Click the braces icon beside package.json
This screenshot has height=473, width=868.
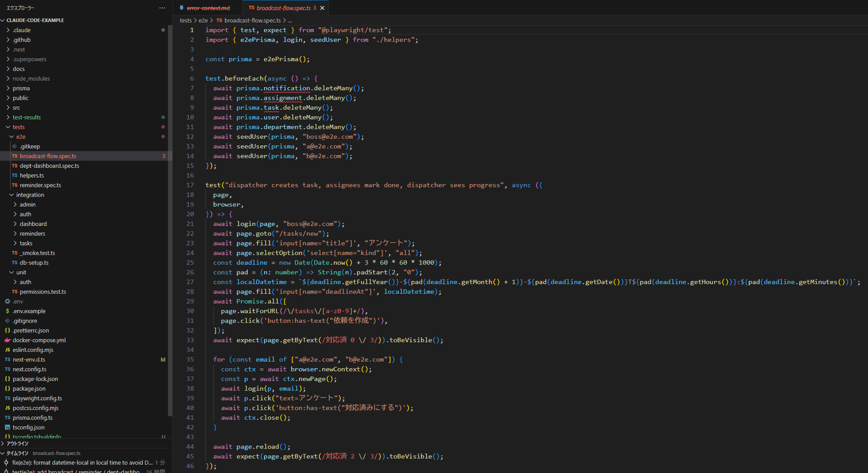[7, 389]
